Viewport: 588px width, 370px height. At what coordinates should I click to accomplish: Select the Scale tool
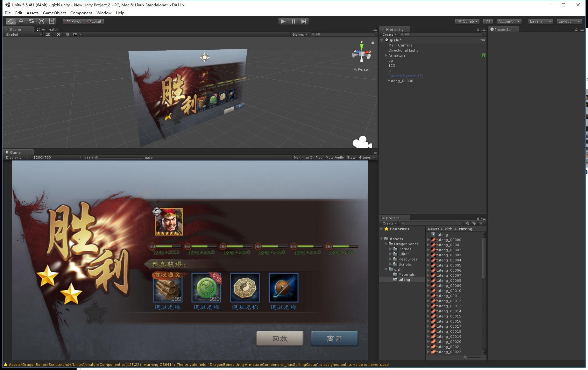pos(41,21)
